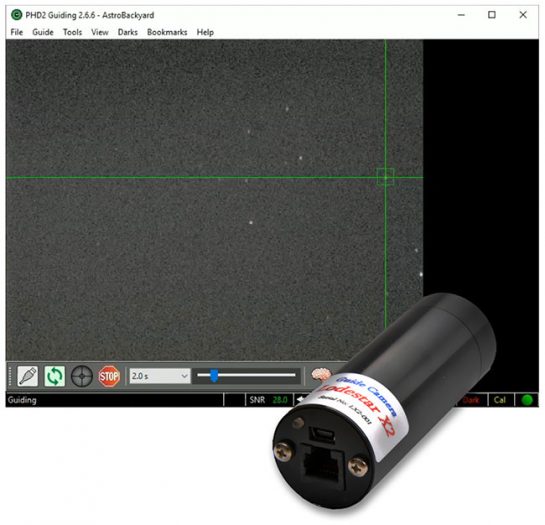This screenshot has width=545, height=525.
Task: Click the PHD2 logo in the title bar
Action: (x=17, y=15)
